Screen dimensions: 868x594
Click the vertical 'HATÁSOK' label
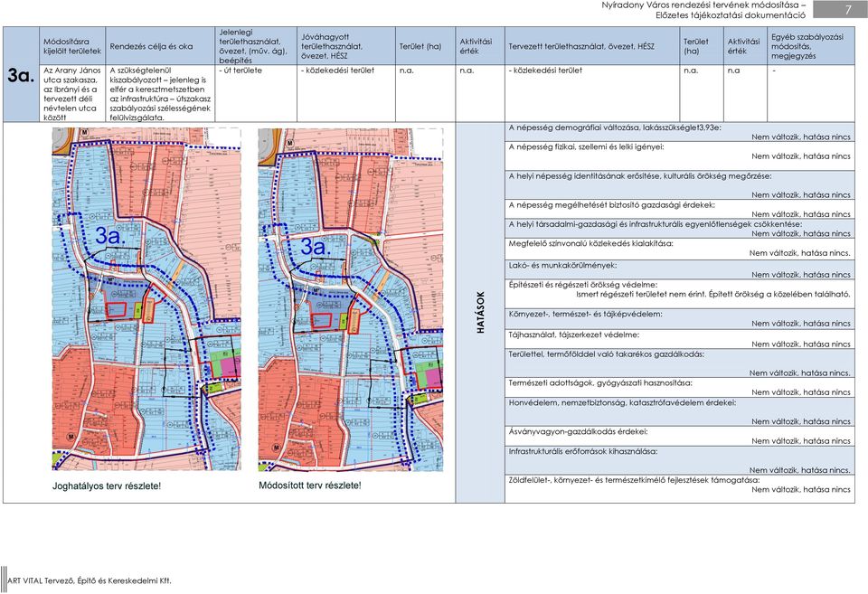480,312
